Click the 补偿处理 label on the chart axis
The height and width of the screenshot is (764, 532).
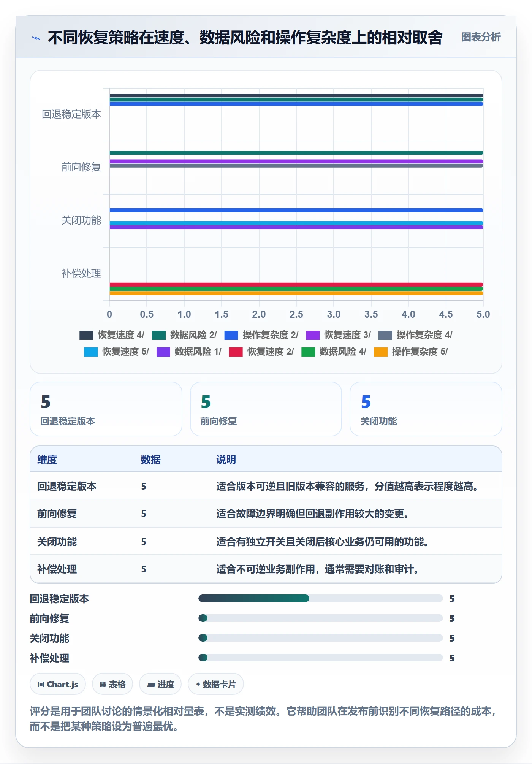[81, 273]
